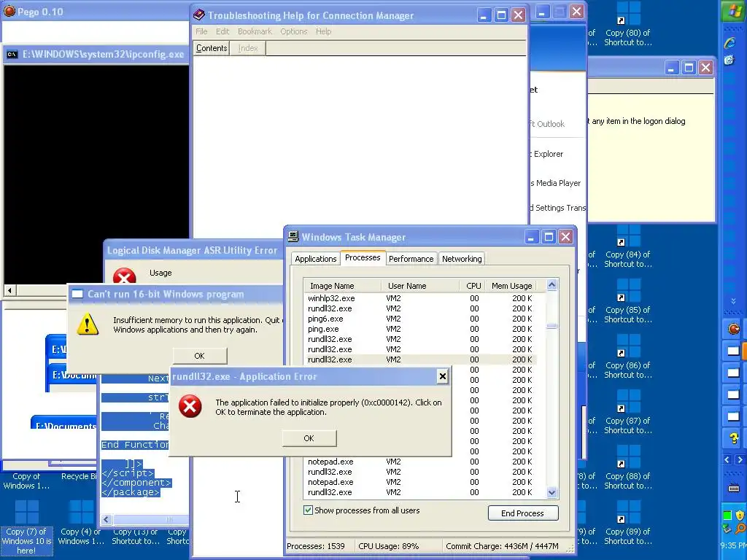Click the ipconfig.exe console window icon
Image resolution: width=747 pixels, height=560 pixels.
(x=12, y=54)
